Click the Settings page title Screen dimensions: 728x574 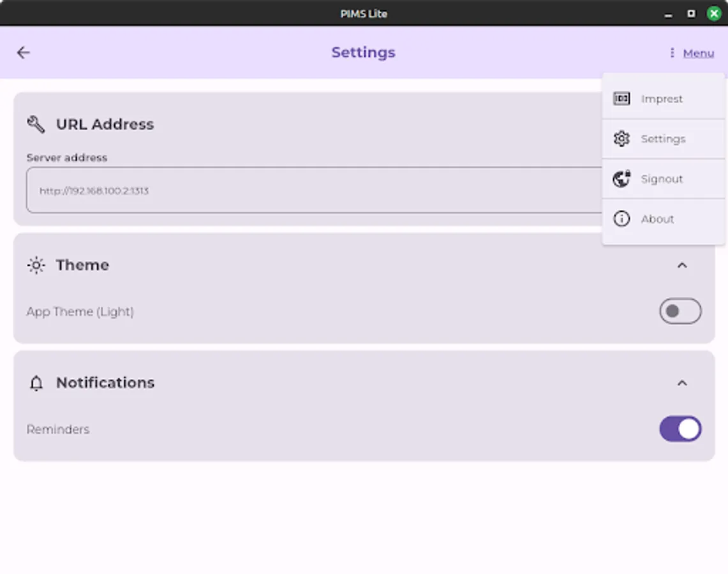tap(363, 53)
